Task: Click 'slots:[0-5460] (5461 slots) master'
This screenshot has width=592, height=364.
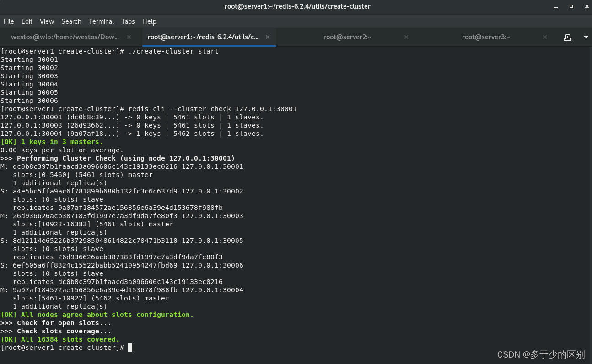Action: click(x=83, y=175)
